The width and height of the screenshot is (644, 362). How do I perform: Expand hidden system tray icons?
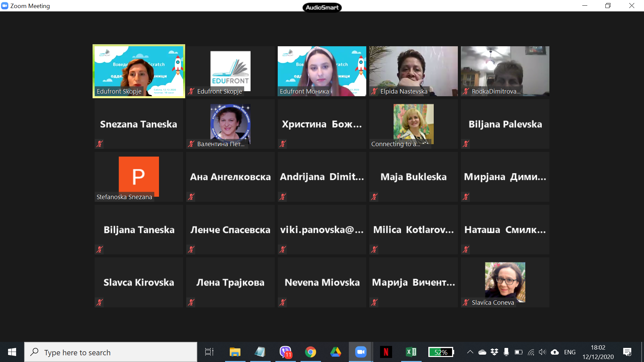470,352
